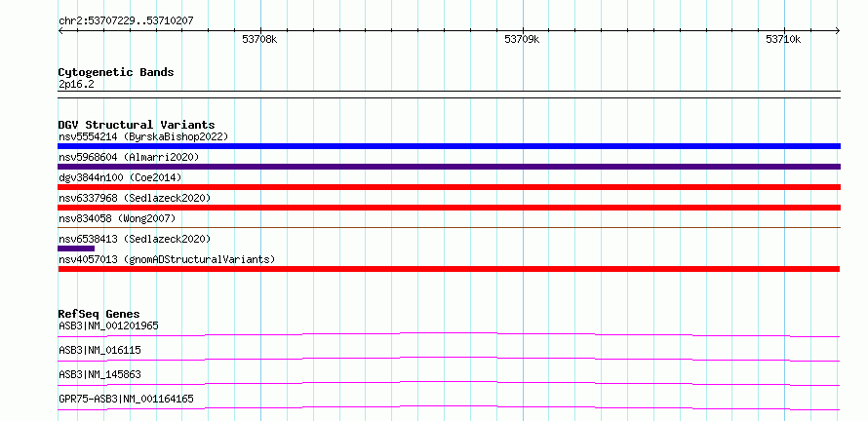Image resolution: width=868 pixels, height=421 pixels.
Task: Open nsv5554214 (ByrskaBishop2022) label
Action: pos(143,136)
